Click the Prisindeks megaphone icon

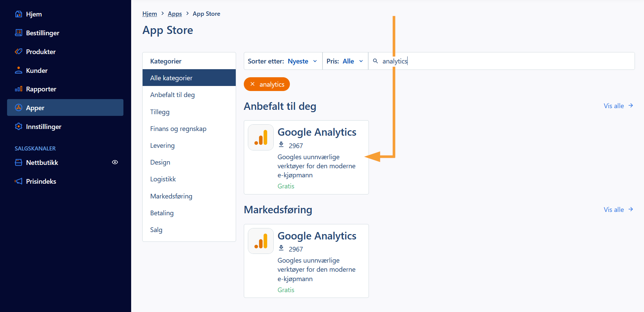19,181
